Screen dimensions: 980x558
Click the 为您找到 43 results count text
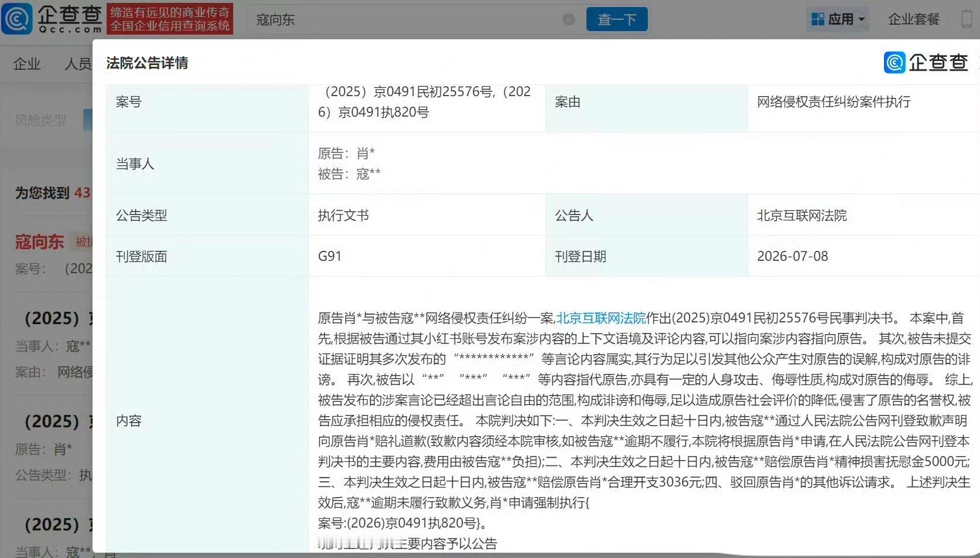(x=53, y=193)
